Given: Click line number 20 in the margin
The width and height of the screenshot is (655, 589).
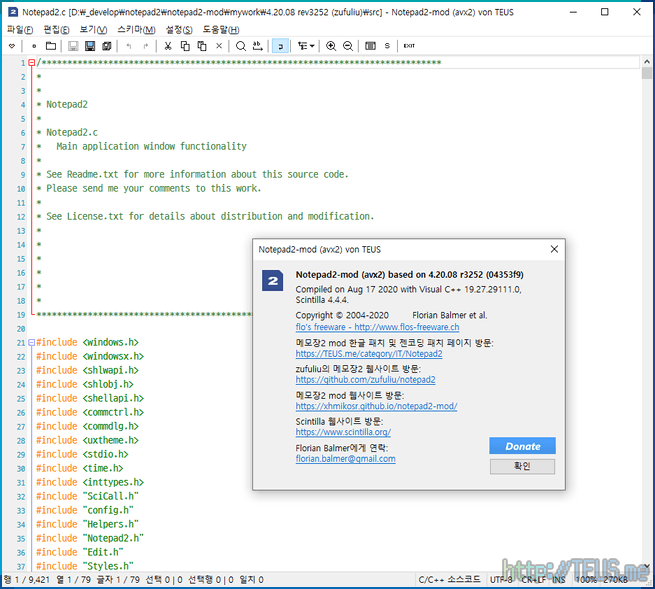Looking at the screenshot, I should point(21,329).
